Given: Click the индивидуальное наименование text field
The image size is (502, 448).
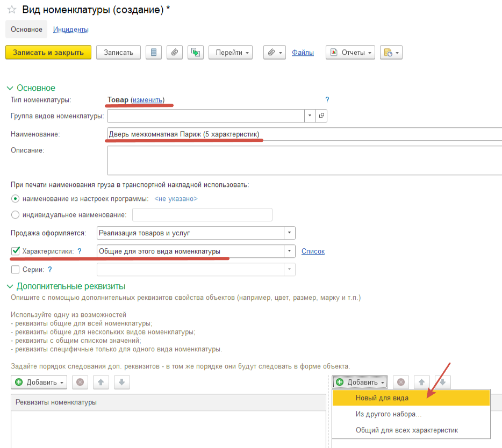Looking at the screenshot, I should tap(202, 215).
